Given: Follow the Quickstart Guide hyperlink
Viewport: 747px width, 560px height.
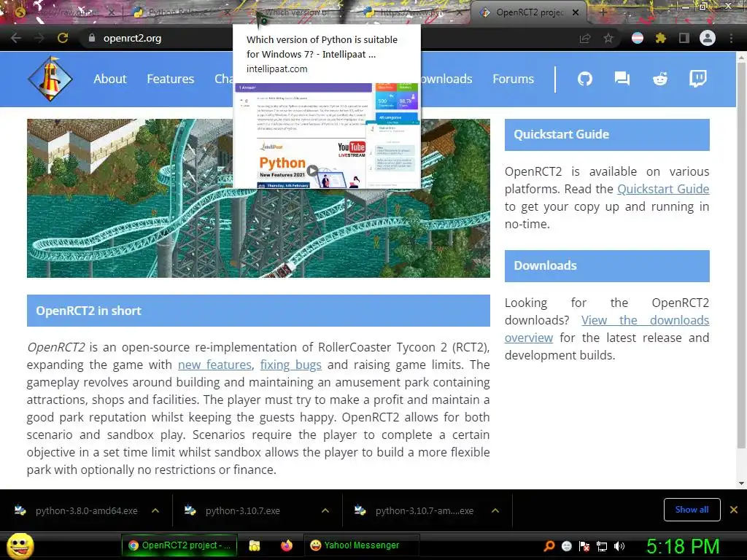Looking at the screenshot, I should point(663,189).
